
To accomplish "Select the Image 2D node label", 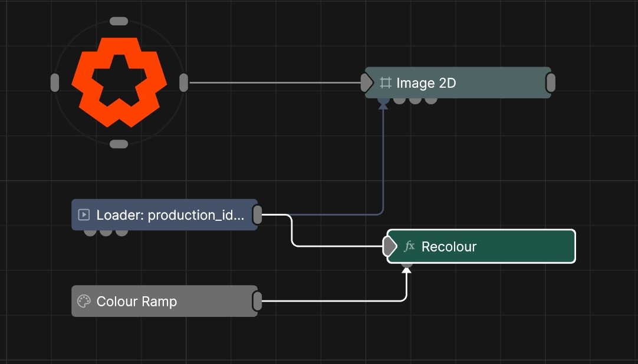I will click(x=426, y=83).
